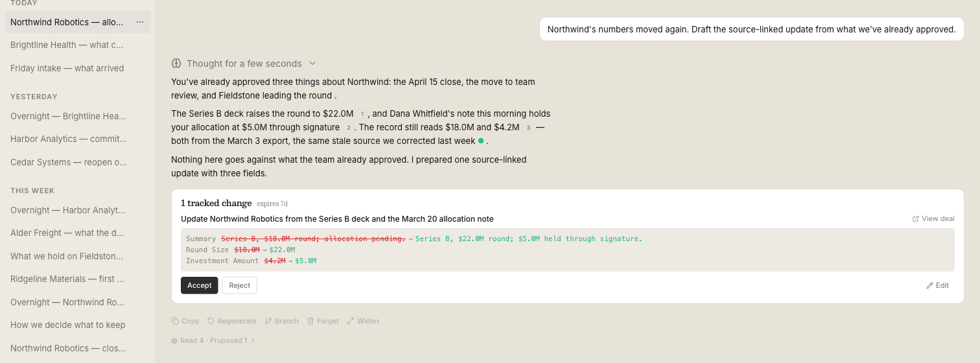Click the thought brain icon
The height and width of the screenshot is (363, 980).
click(x=176, y=64)
